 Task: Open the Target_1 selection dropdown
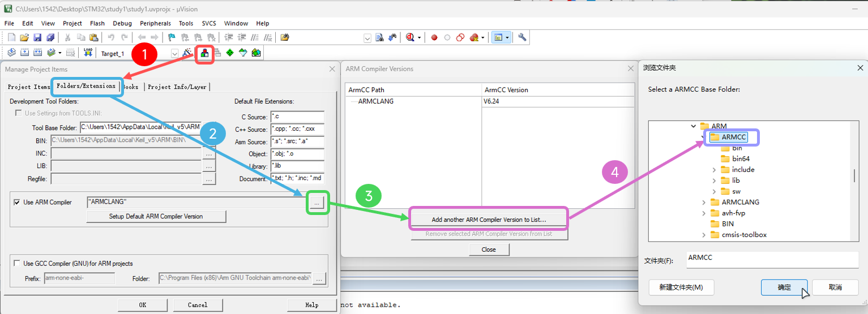click(174, 53)
